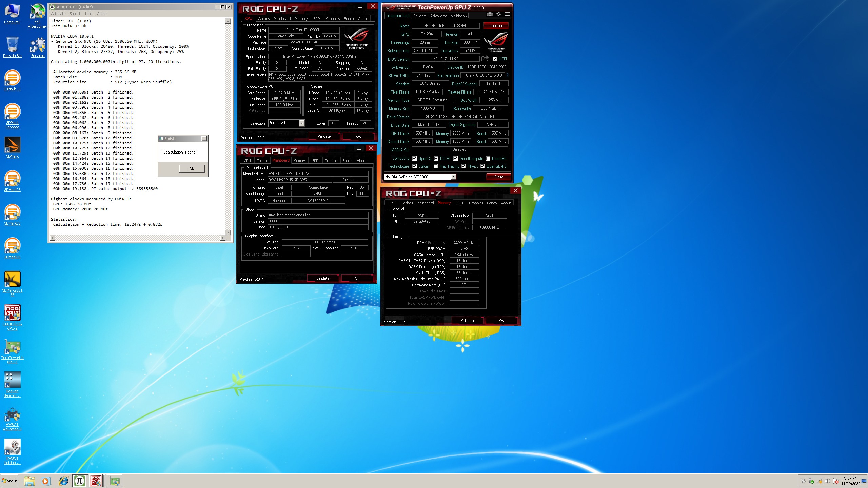Toggle the DirectCompute checkbox

tap(455, 159)
